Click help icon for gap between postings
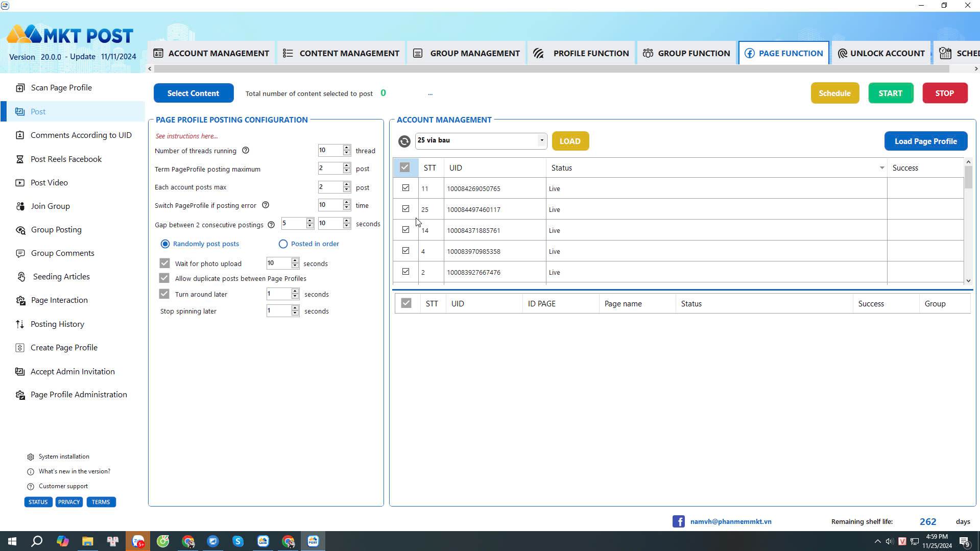 pos(271,225)
